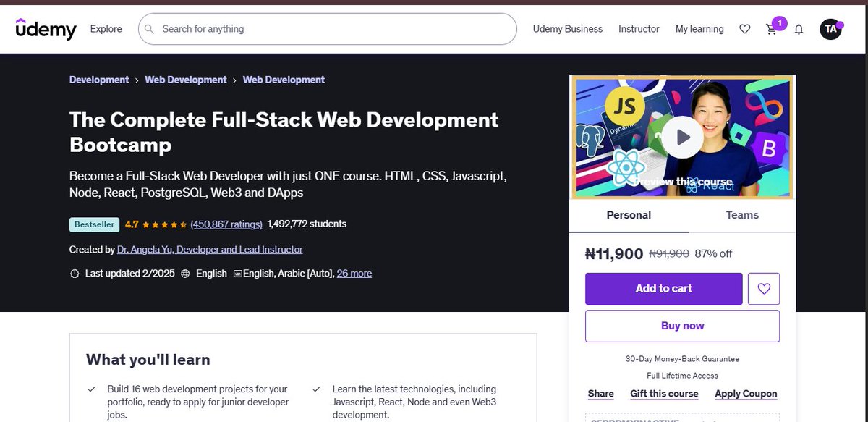
Task: Click the last updated alert icon
Action: point(75,274)
